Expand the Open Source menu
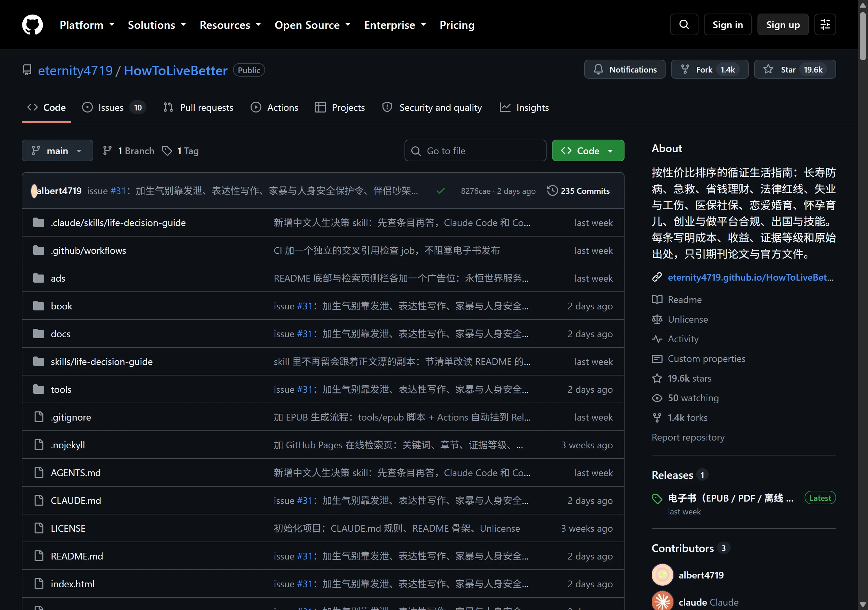868x610 pixels. coord(312,25)
